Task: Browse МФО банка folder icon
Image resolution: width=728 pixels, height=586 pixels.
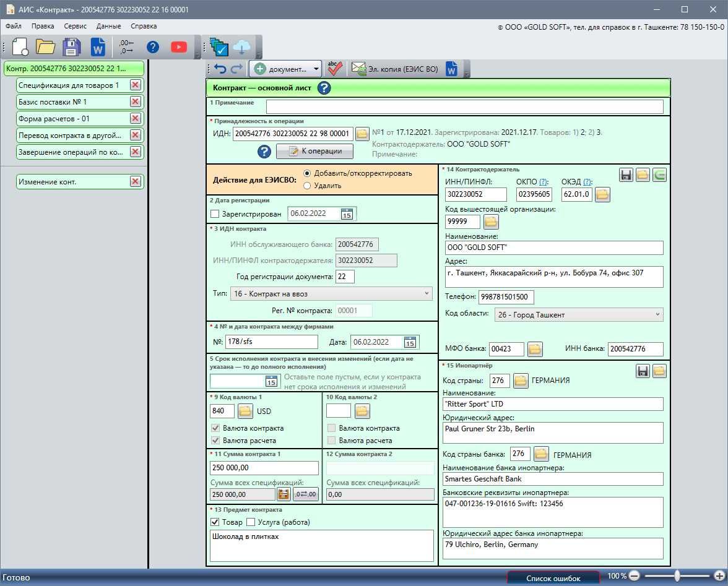Action: click(x=535, y=349)
